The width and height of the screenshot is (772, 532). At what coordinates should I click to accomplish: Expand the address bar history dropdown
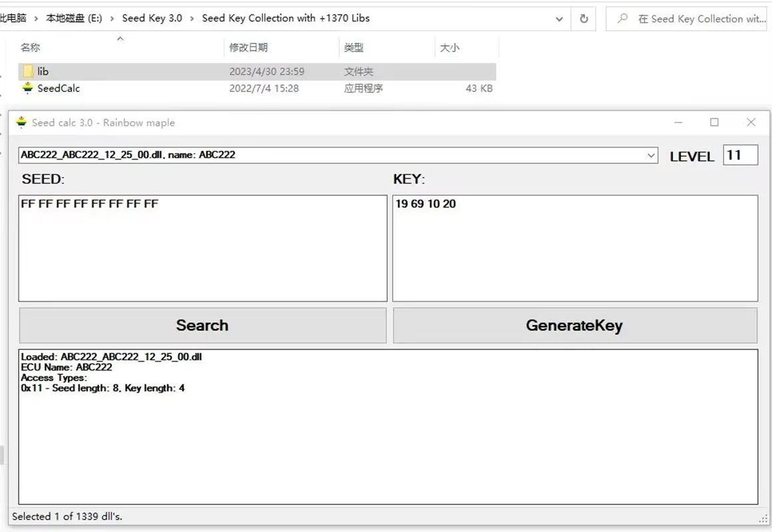click(x=559, y=19)
